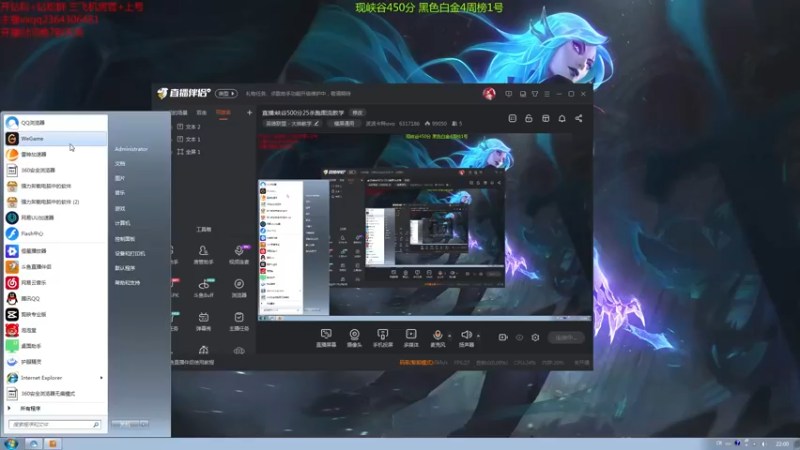Open the message icon in title bar
Image resolution: width=800 pixels, height=450 pixels.
pyautogui.click(x=509, y=94)
